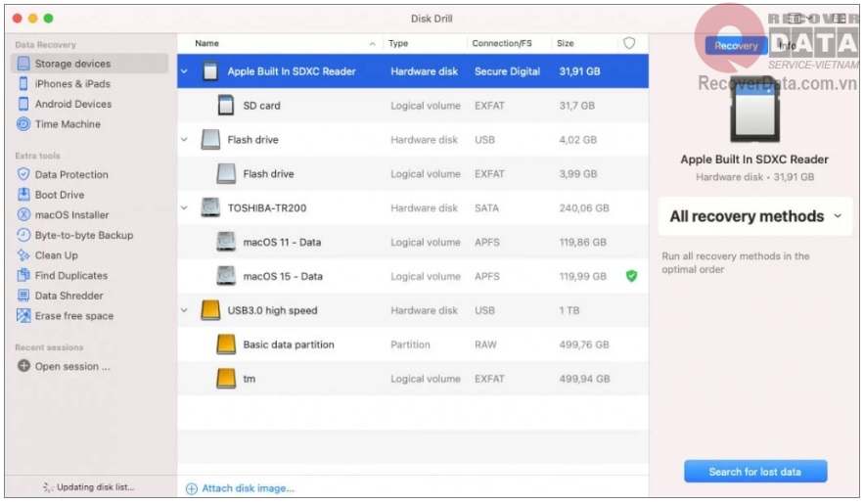Click the Open session plus icon
Viewport: 864px width, 504px height.
click(x=23, y=366)
